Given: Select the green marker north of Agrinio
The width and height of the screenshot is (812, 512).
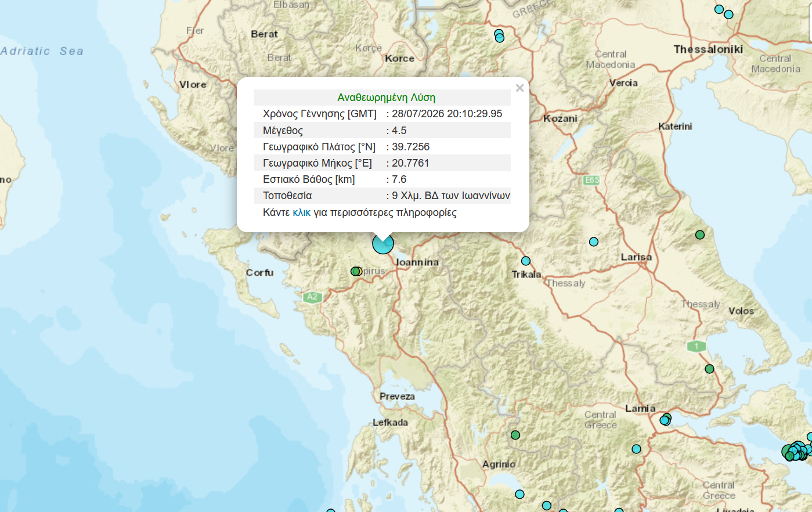Looking at the screenshot, I should [x=515, y=435].
